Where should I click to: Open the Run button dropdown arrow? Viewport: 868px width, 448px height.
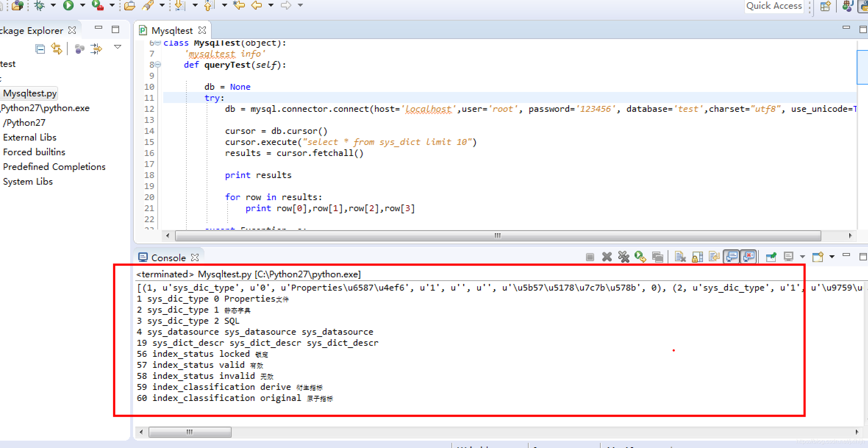click(x=83, y=5)
